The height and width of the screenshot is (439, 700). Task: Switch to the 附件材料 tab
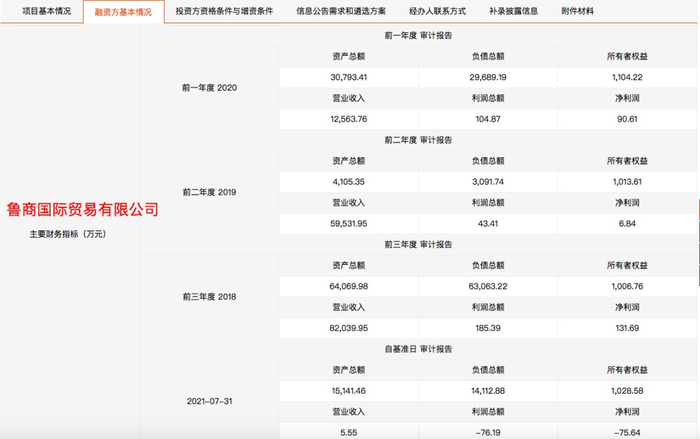577,11
